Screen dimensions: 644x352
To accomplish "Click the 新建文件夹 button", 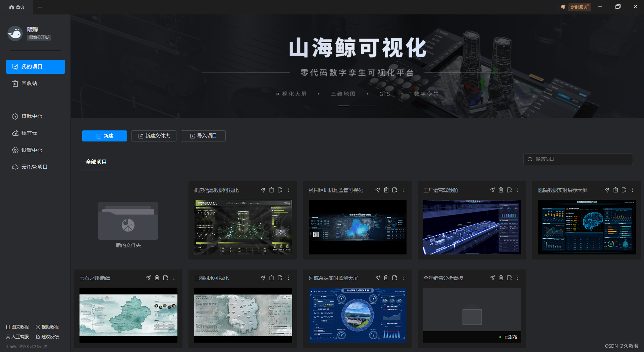I will pos(154,136).
